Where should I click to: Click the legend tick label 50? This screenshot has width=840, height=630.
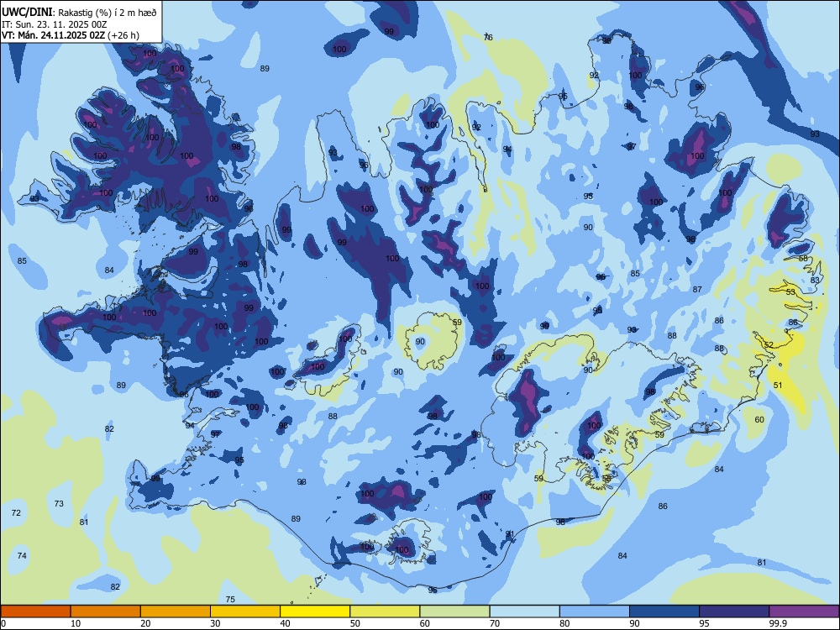point(354,623)
